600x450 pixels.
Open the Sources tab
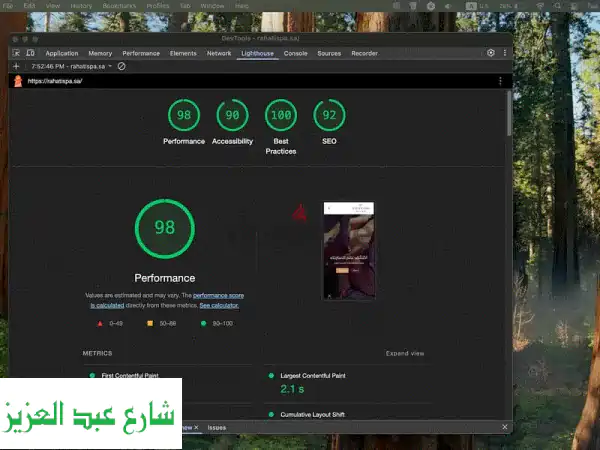[x=329, y=53]
